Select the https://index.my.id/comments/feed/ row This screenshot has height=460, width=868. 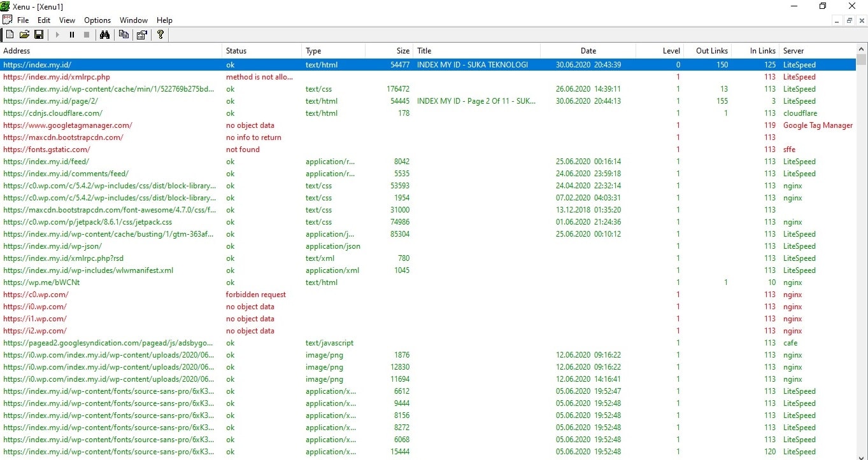coord(428,173)
